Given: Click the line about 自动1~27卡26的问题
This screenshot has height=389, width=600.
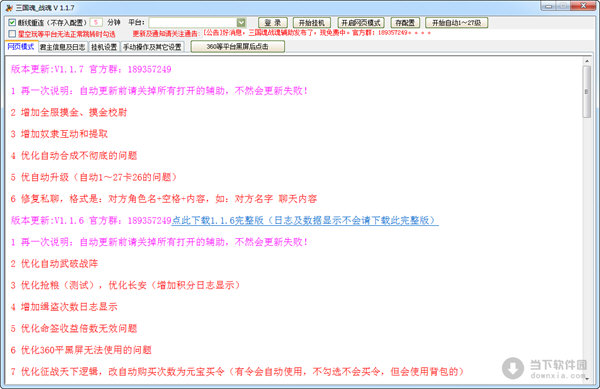Looking at the screenshot, I should (x=94, y=177).
